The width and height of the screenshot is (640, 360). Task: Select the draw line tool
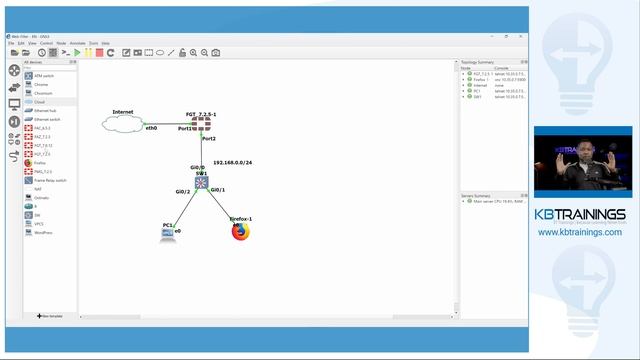click(171, 53)
